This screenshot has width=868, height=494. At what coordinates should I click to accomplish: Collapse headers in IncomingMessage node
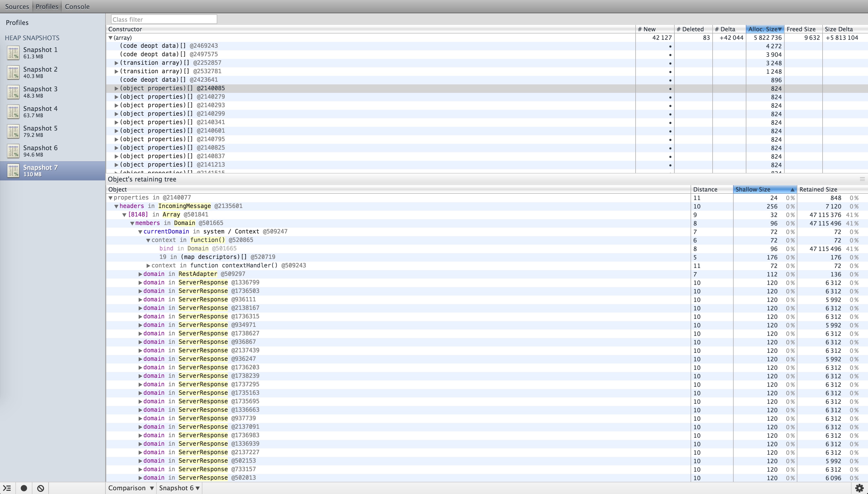(116, 206)
